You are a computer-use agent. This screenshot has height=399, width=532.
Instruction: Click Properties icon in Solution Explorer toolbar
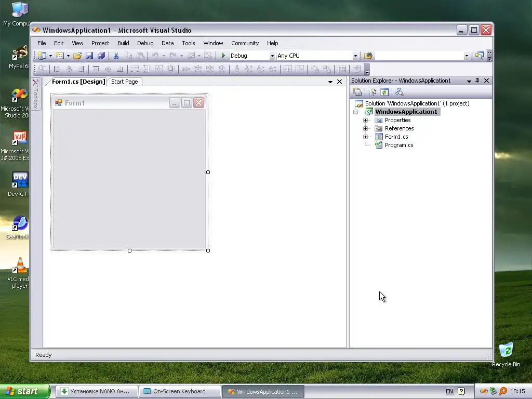click(x=357, y=92)
